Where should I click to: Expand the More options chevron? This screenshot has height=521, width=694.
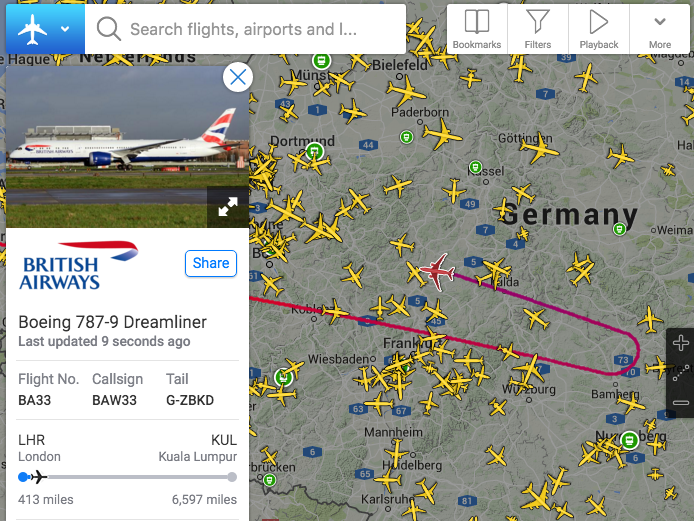(x=659, y=29)
